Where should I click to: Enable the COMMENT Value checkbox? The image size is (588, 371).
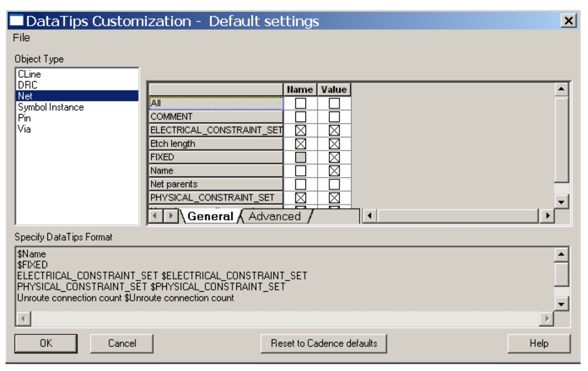(x=335, y=117)
